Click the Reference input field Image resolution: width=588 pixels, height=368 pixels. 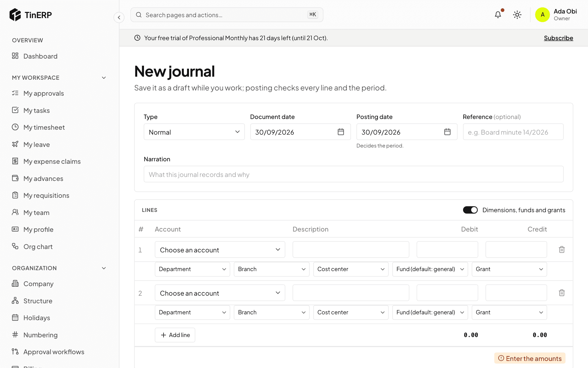513,132
